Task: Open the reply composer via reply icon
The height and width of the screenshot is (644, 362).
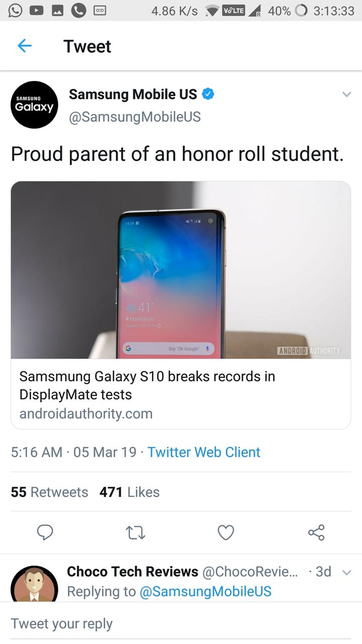Action: (45, 532)
